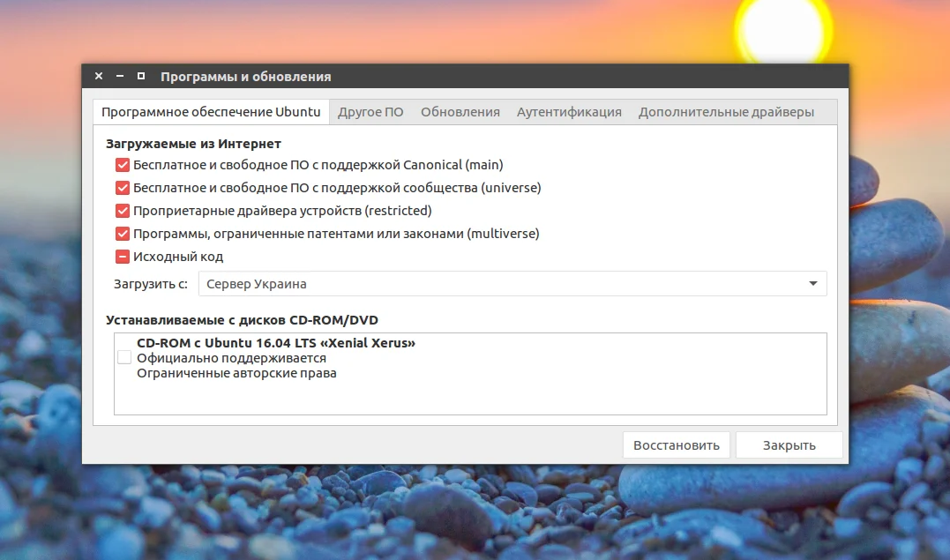Screen dimensions: 950x560
Task: Close the Программы и обновления window
Action: (x=99, y=77)
